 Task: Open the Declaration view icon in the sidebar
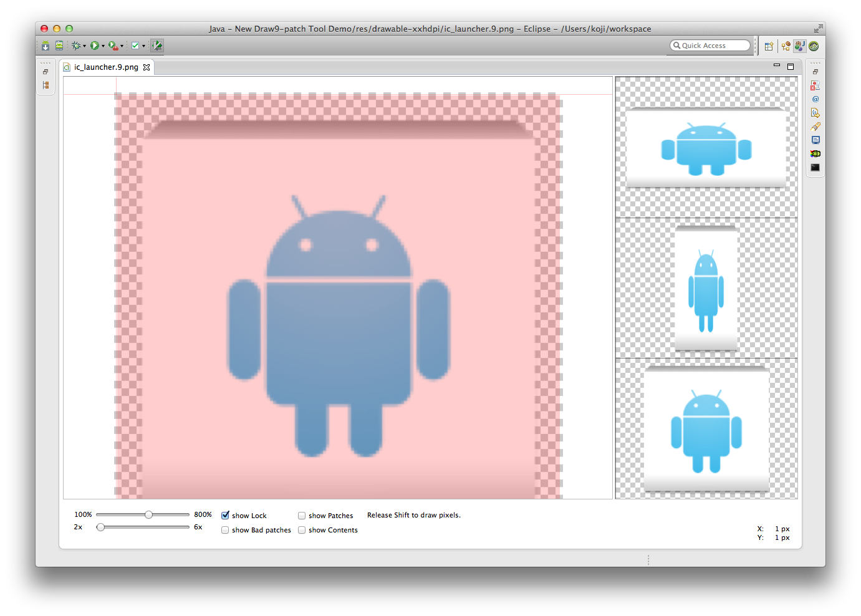[x=815, y=113]
